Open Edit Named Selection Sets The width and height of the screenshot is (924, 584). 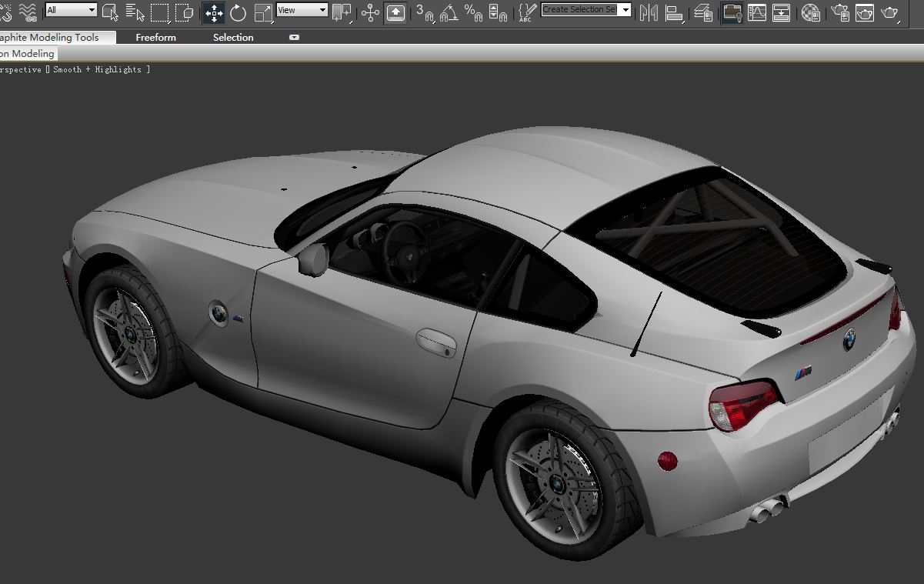coord(527,12)
